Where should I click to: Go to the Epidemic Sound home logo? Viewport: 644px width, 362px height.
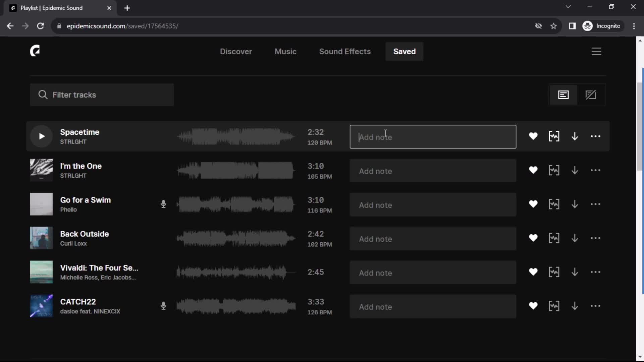coord(35,51)
